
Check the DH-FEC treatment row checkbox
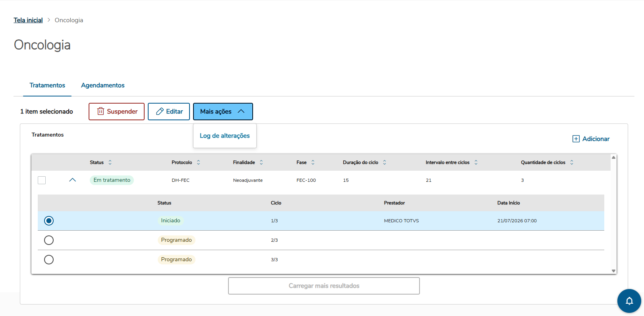pyautogui.click(x=42, y=180)
